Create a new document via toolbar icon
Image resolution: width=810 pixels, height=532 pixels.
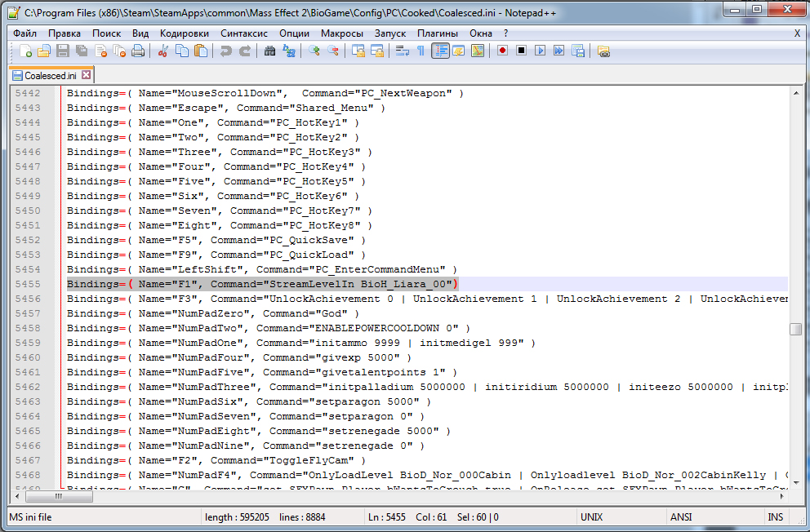coord(25,51)
